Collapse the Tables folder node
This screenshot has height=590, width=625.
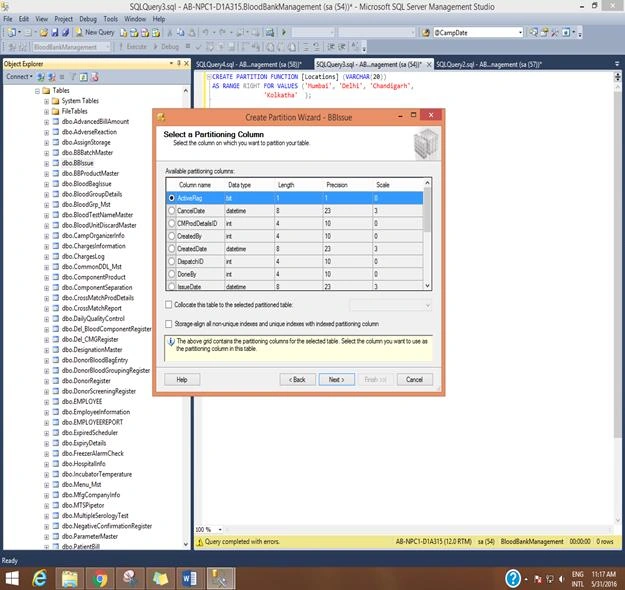pyautogui.click(x=37, y=91)
